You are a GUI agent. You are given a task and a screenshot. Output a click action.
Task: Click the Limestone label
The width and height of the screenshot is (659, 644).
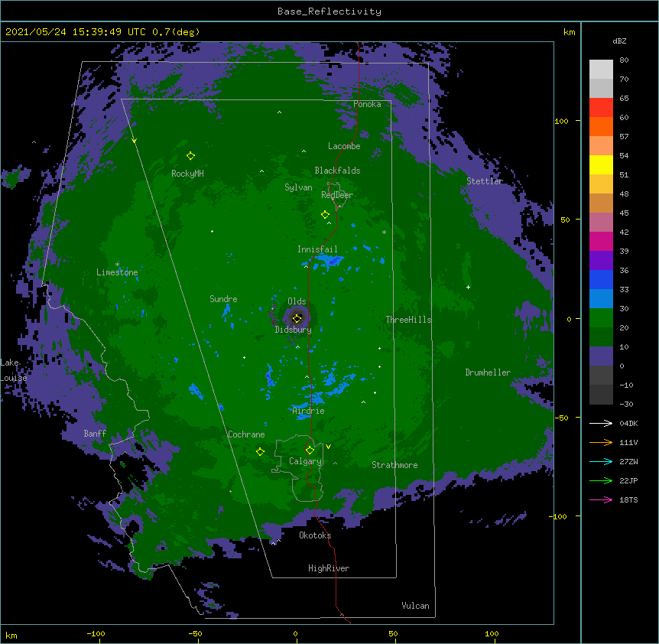point(117,272)
